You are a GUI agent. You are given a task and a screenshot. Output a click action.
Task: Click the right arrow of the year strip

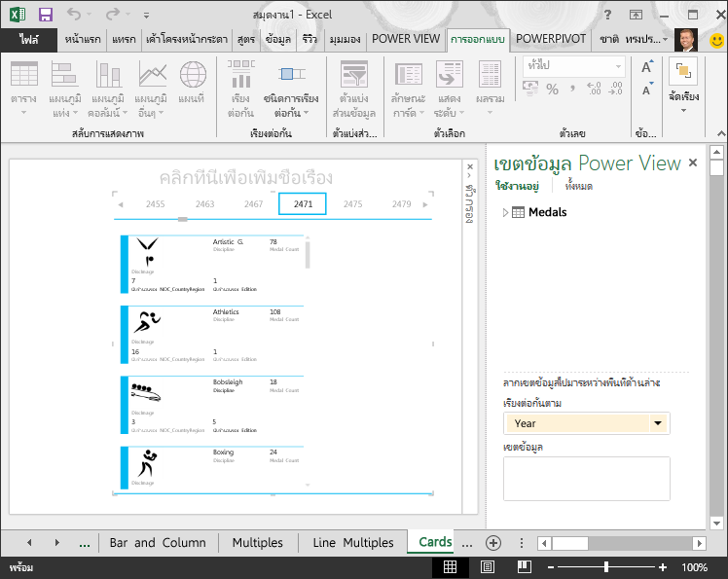[424, 204]
